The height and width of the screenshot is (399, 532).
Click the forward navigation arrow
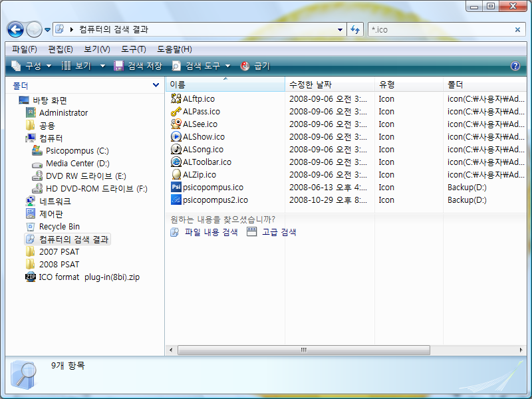pyautogui.click(x=34, y=29)
